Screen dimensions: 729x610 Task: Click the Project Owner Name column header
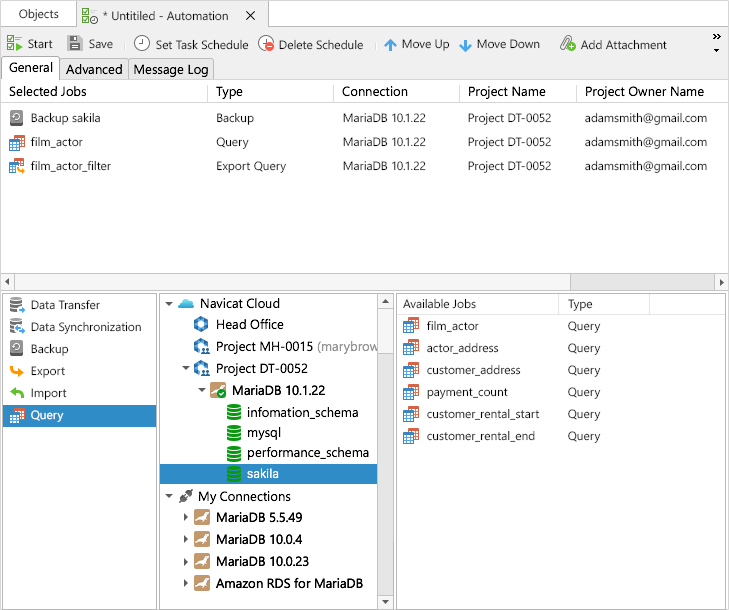point(652,92)
